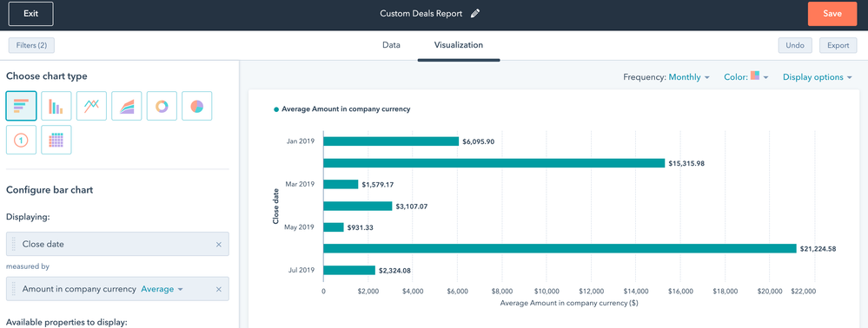The width and height of the screenshot is (868, 328).
Task: Toggle the Average Amount legend item
Action: pos(342,109)
